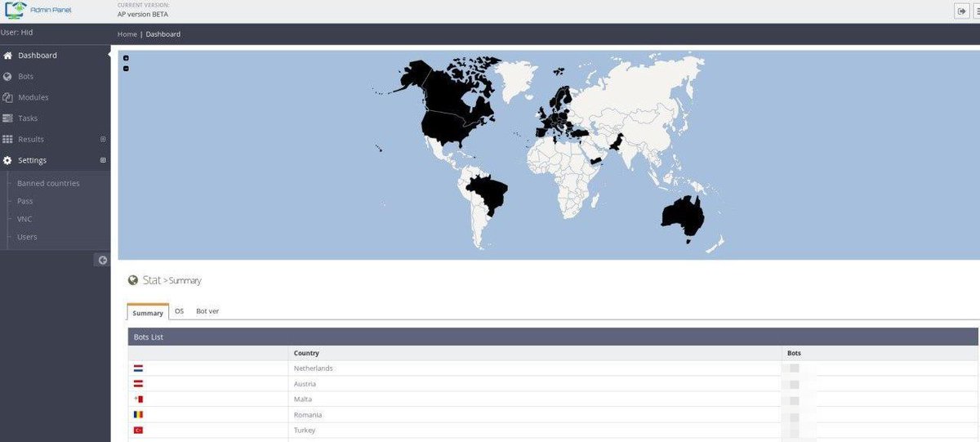Open the top-right menu icon
Screen dimensions: 980x442
click(976, 11)
